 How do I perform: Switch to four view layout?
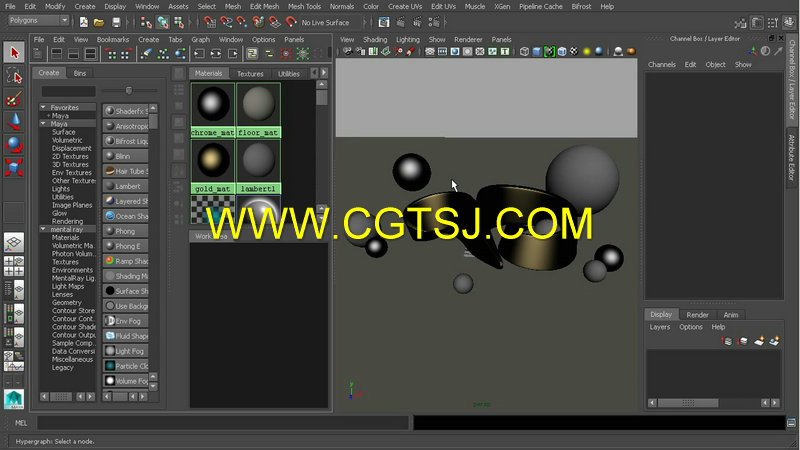pos(14,266)
